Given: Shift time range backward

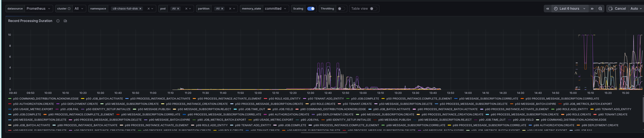Looking at the screenshot, I should [x=547, y=8].
